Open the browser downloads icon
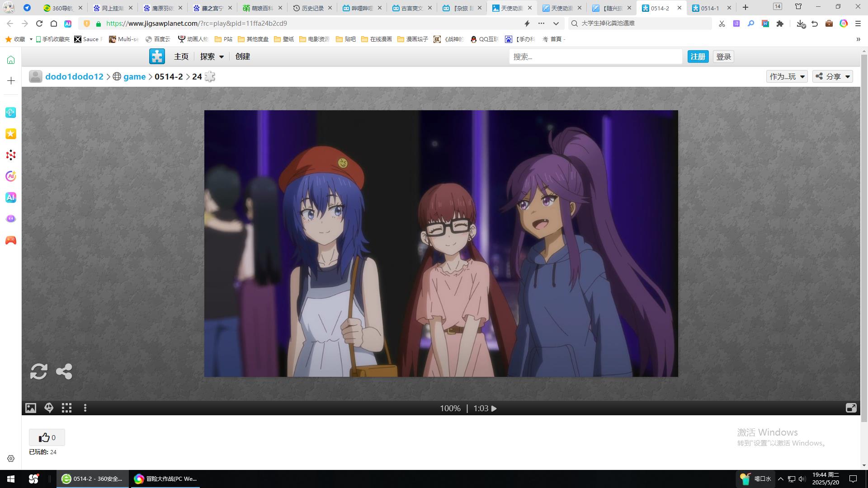Screen dimensions: 868x488 [x=801, y=23]
